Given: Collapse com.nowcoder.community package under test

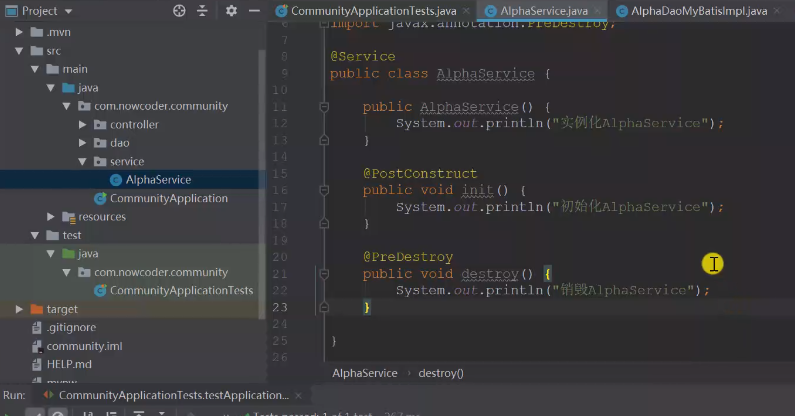Looking at the screenshot, I should point(66,272).
